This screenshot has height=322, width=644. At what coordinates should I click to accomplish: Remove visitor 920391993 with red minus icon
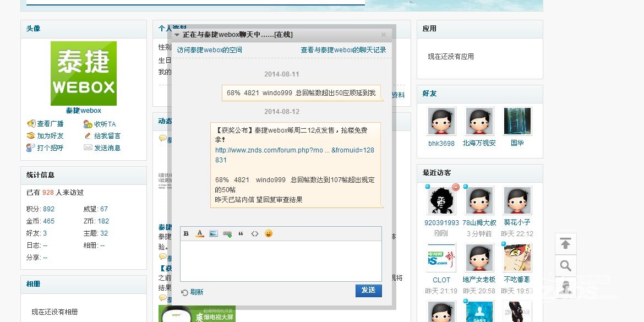click(x=456, y=187)
